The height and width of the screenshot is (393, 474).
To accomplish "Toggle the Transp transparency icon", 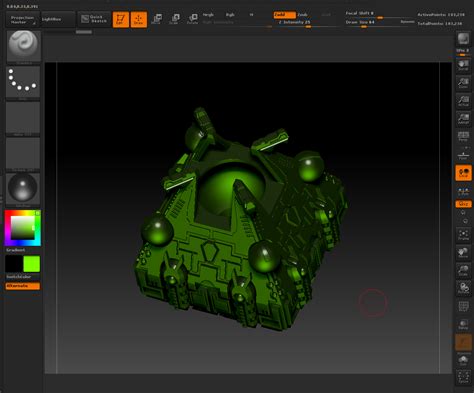I will click(x=463, y=324).
